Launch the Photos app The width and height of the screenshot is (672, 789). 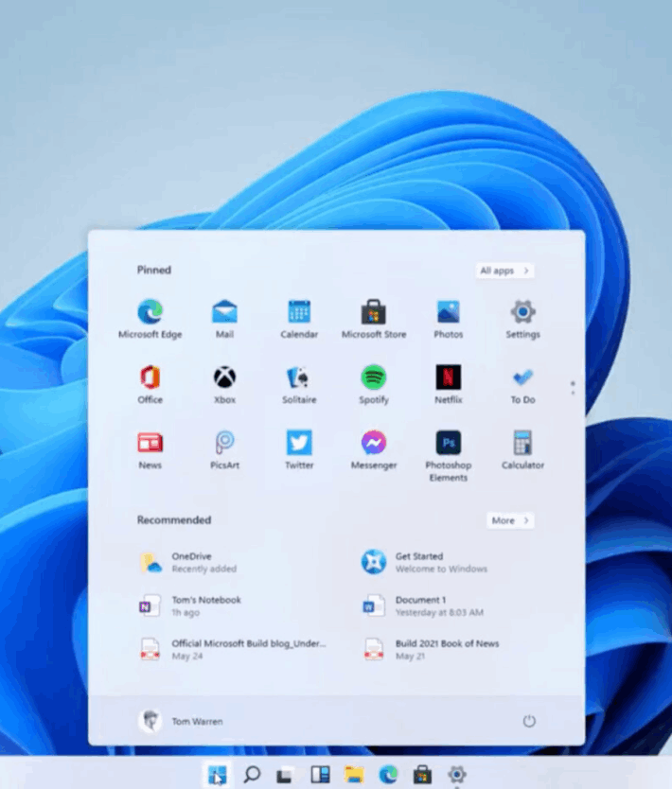(448, 319)
